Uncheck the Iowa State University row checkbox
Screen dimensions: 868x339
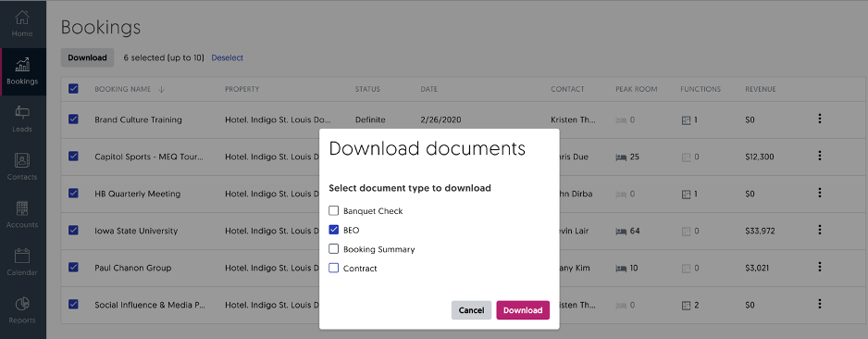[x=73, y=230]
